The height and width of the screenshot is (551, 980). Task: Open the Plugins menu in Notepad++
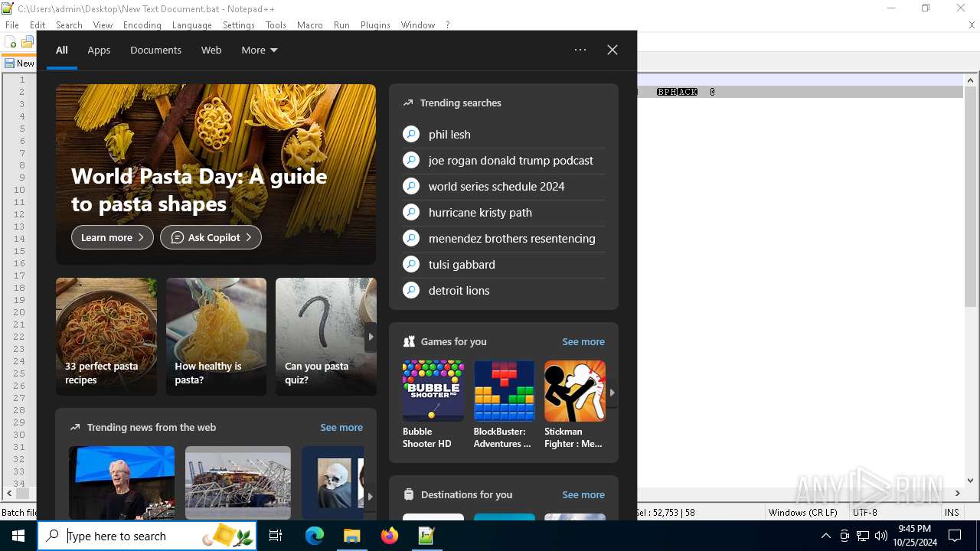[x=375, y=24]
